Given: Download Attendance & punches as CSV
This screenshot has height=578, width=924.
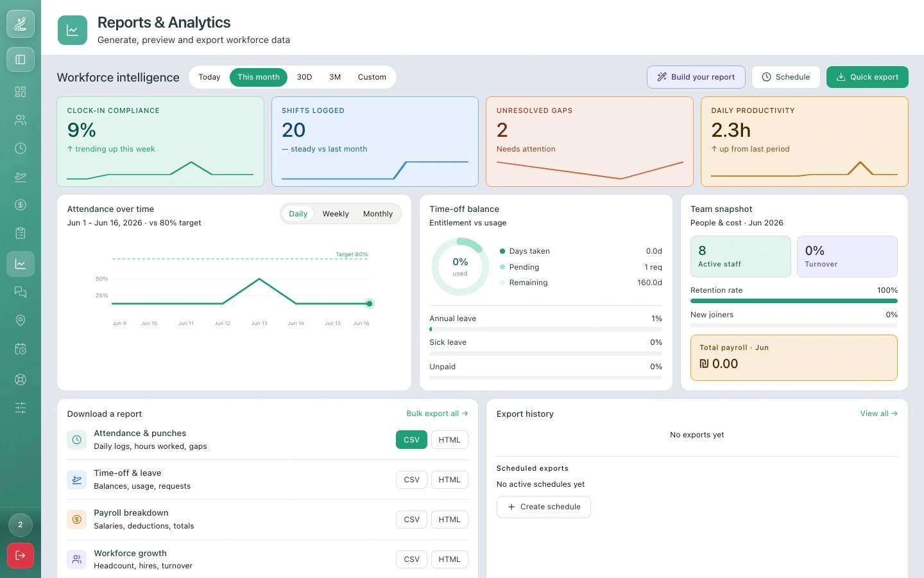Looking at the screenshot, I should pyautogui.click(x=411, y=440).
